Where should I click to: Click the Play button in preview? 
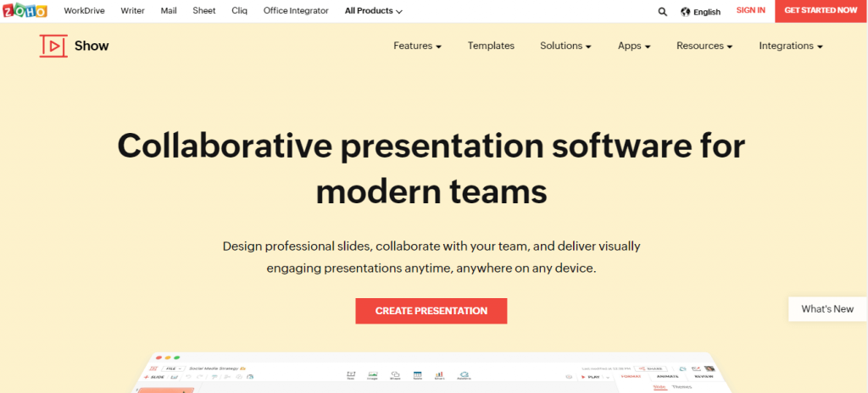[x=590, y=377]
